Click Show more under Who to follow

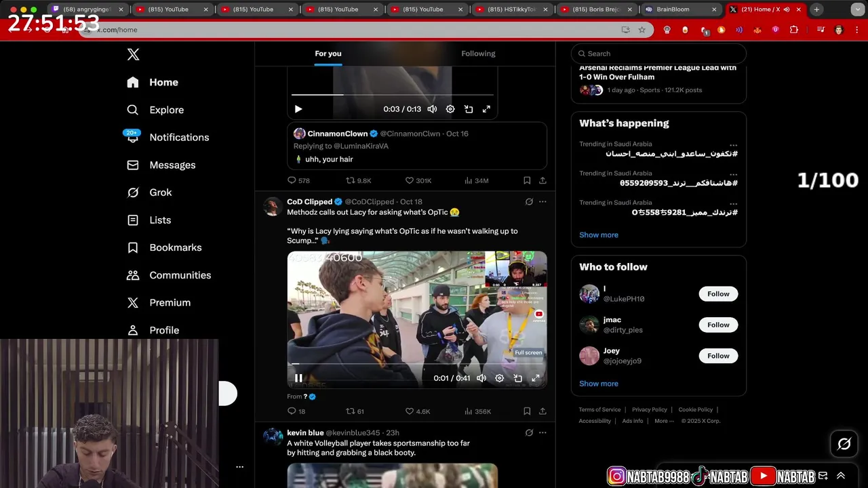[x=599, y=384]
